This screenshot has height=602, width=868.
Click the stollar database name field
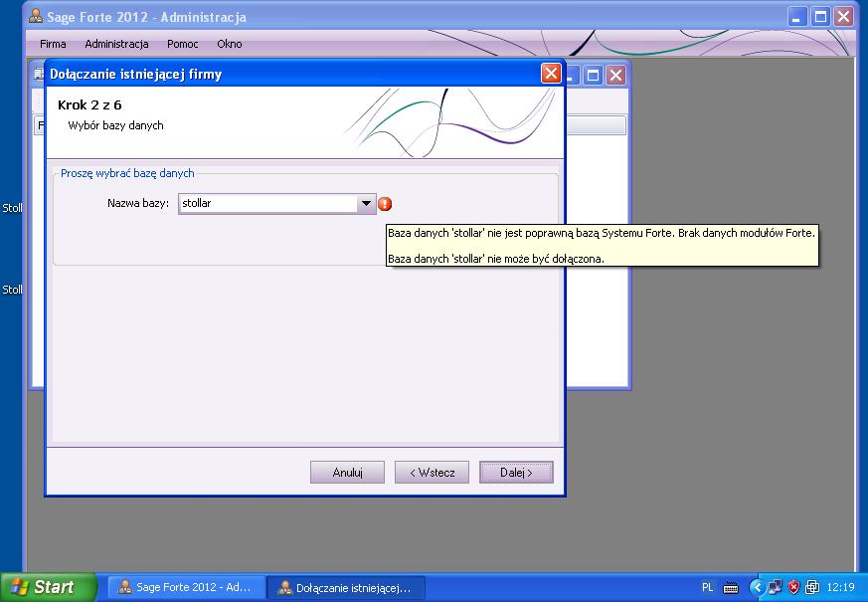[x=267, y=203]
